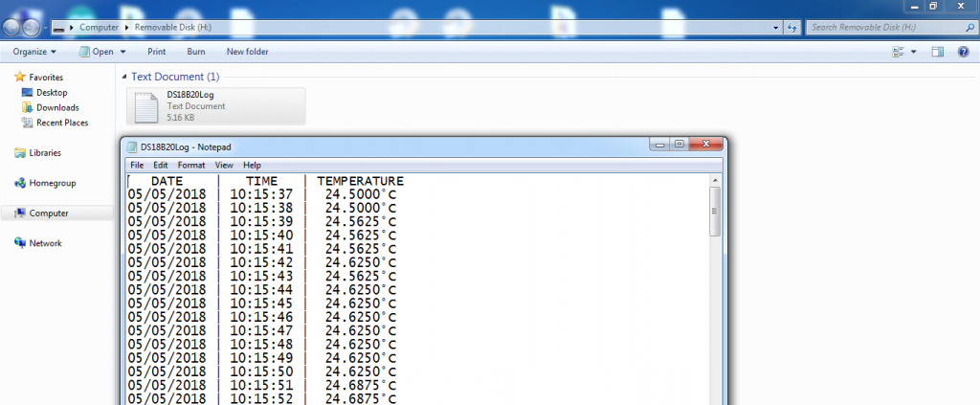Select Network in navigation pane
The height and width of the screenshot is (405, 980).
coord(46,243)
